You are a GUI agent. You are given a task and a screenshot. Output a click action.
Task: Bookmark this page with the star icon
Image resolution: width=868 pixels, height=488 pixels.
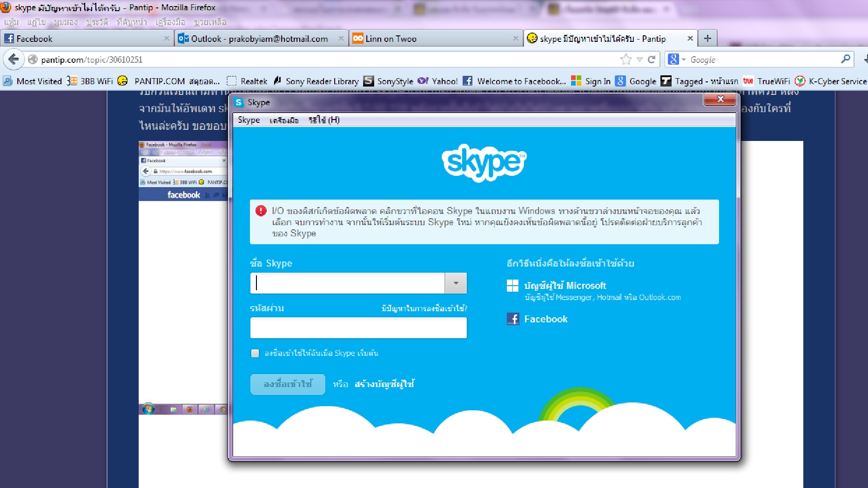[626, 60]
